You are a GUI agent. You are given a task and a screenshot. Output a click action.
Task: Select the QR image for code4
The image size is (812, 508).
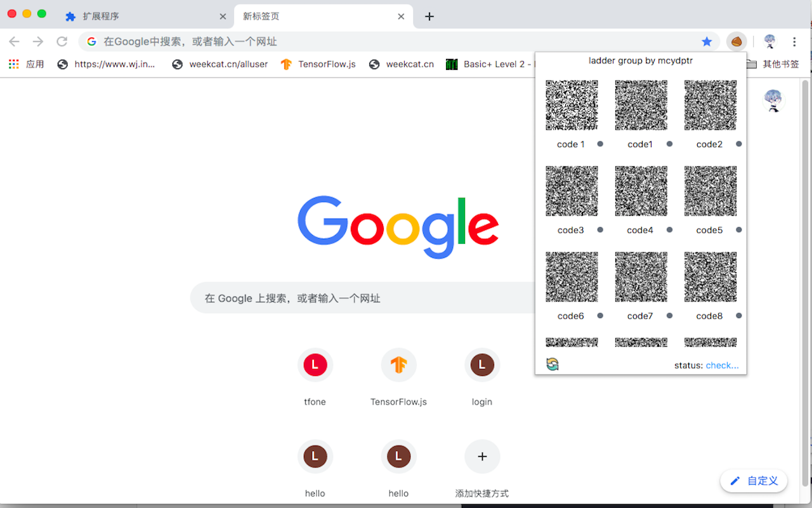[x=641, y=191]
